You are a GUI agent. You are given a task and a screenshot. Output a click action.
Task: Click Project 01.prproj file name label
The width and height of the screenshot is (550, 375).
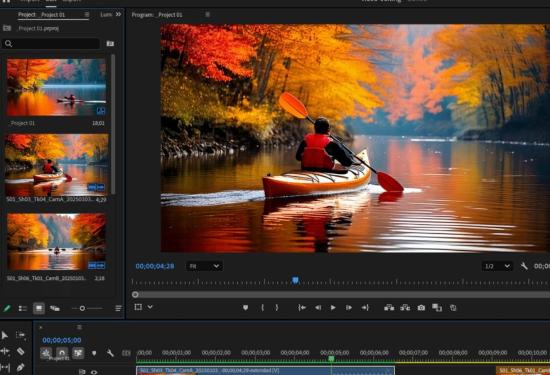click(39, 28)
